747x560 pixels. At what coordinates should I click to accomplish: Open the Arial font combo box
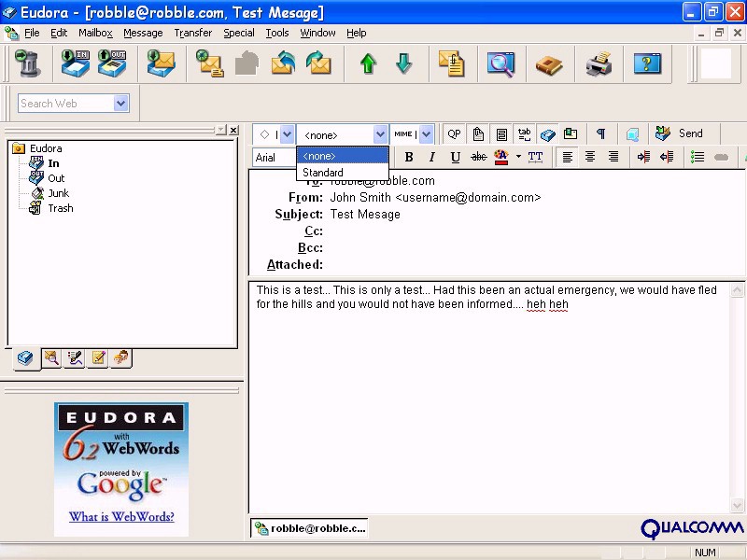point(275,158)
